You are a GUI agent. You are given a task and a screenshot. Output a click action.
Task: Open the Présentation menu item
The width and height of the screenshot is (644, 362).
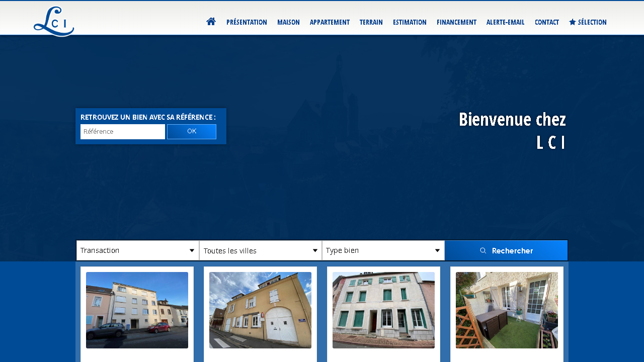(247, 22)
